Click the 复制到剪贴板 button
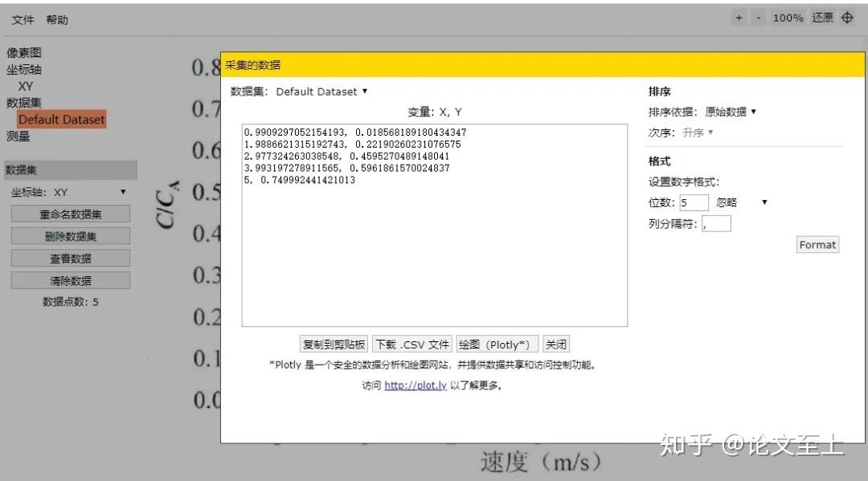 coord(333,344)
